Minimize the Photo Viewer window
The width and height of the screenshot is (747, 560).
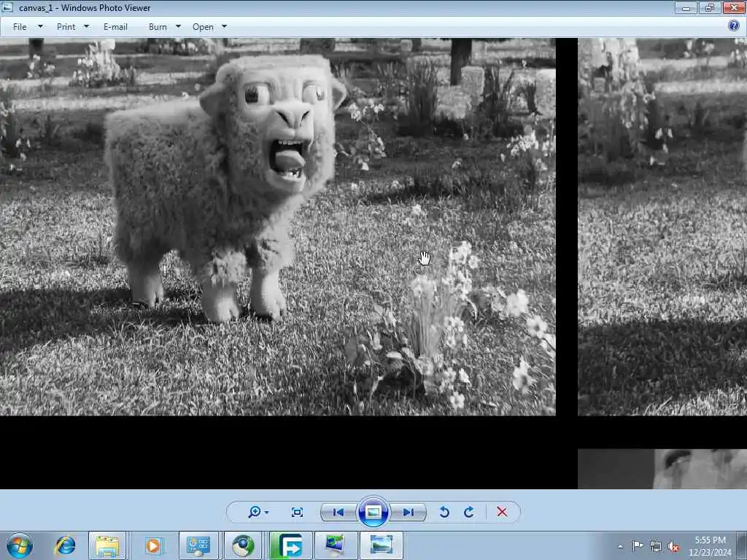(686, 7)
